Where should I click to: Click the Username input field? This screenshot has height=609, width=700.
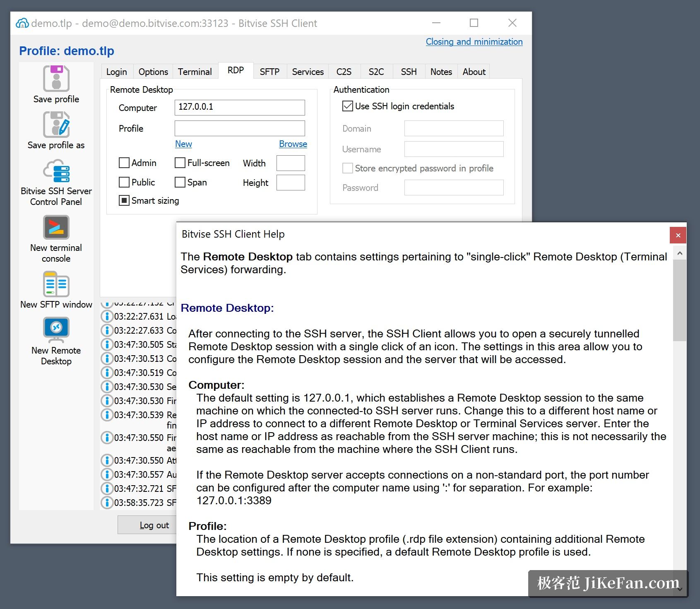pos(454,149)
